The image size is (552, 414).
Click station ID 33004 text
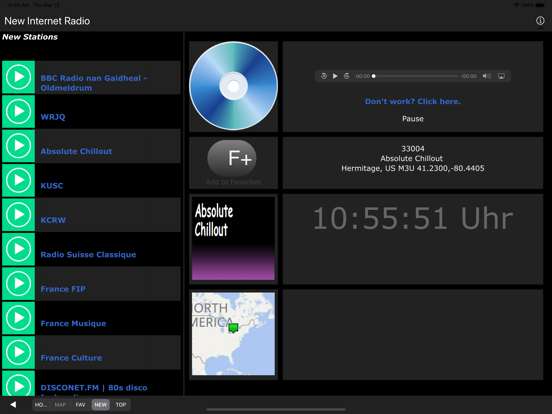(413, 149)
